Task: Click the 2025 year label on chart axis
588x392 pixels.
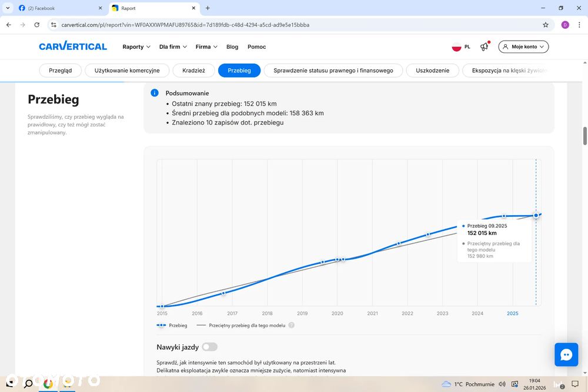Action: [x=513, y=313]
